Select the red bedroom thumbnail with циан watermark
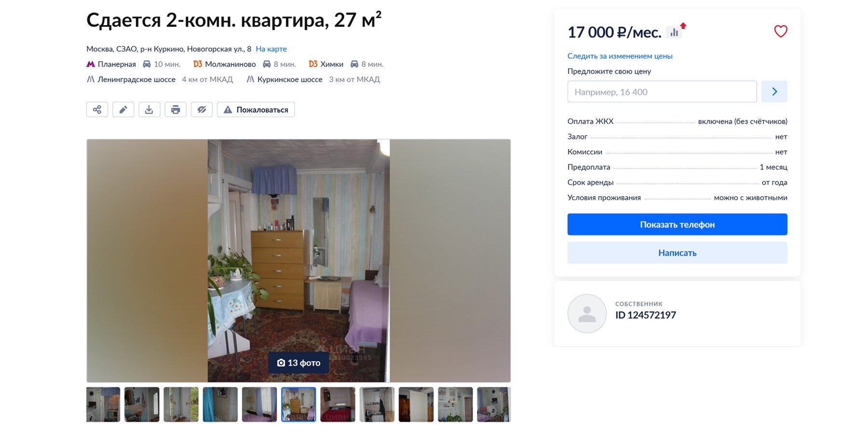 point(338,405)
